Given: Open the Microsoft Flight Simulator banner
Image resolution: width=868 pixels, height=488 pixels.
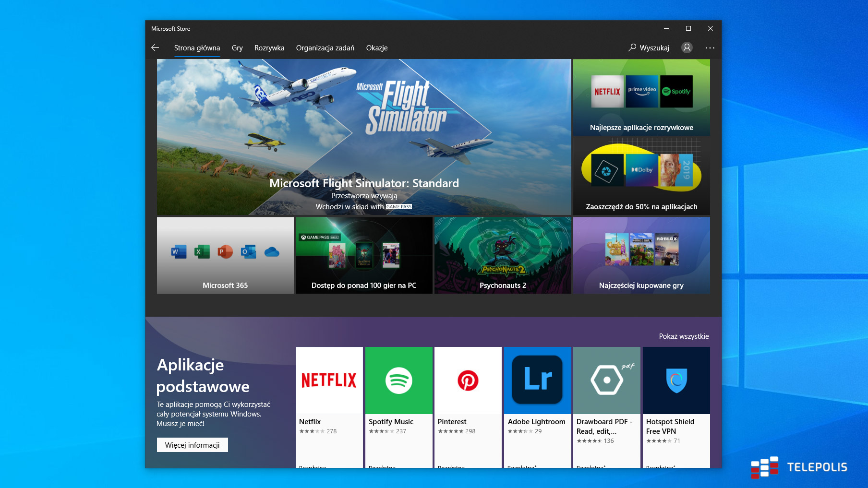Looking at the screenshot, I should pos(364,137).
